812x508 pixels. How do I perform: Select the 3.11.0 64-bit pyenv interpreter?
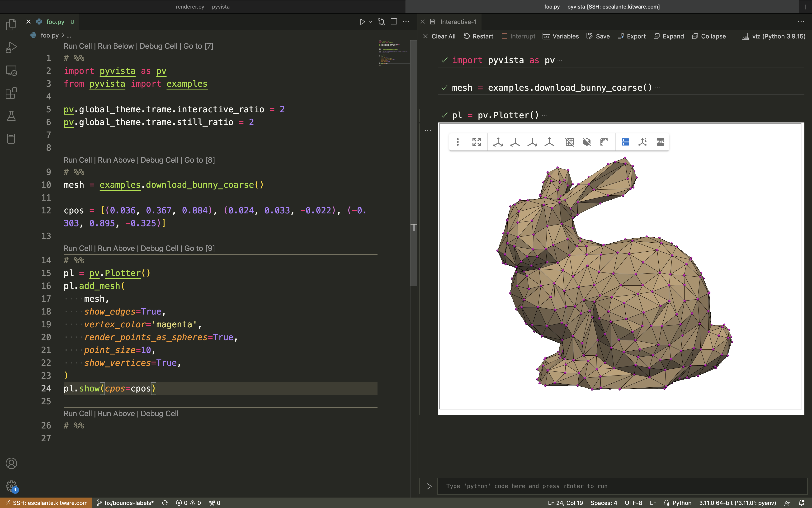tap(737, 503)
